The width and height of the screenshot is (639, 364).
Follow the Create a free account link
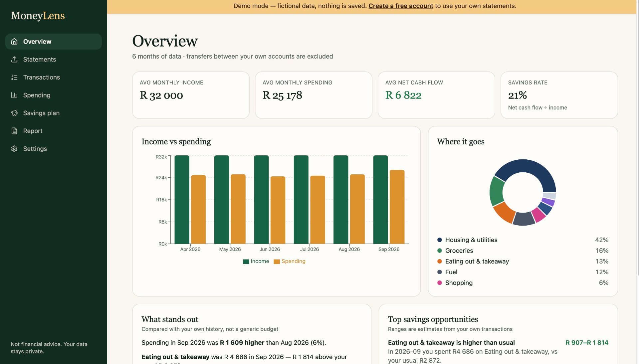[401, 6]
